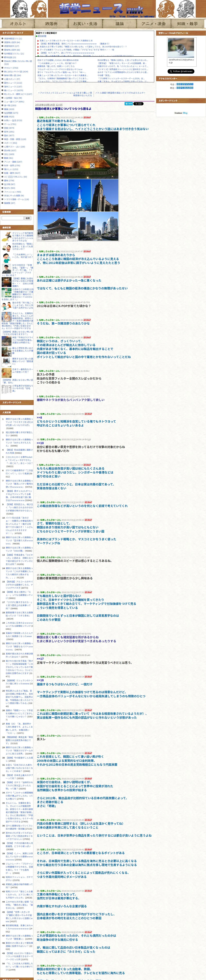206x980 pixels.
Task: Open the 社会問題 (3275) category
Action: [11, 113]
